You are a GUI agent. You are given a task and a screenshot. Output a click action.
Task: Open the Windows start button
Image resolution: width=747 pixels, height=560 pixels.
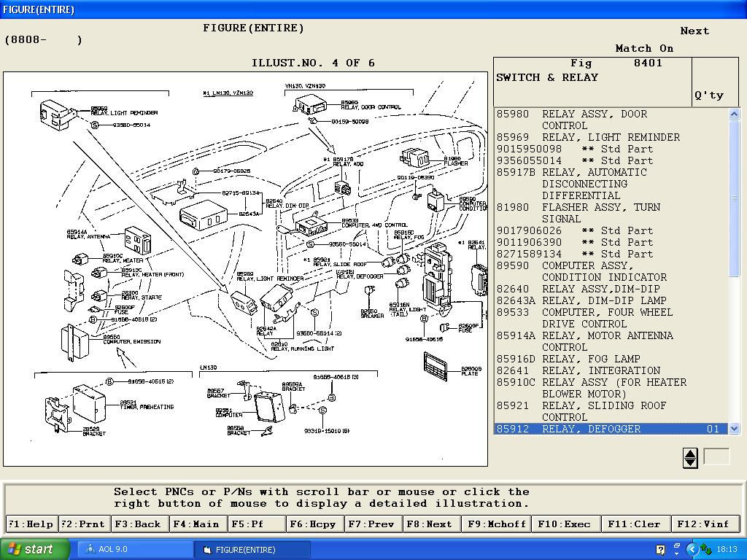tap(35, 549)
